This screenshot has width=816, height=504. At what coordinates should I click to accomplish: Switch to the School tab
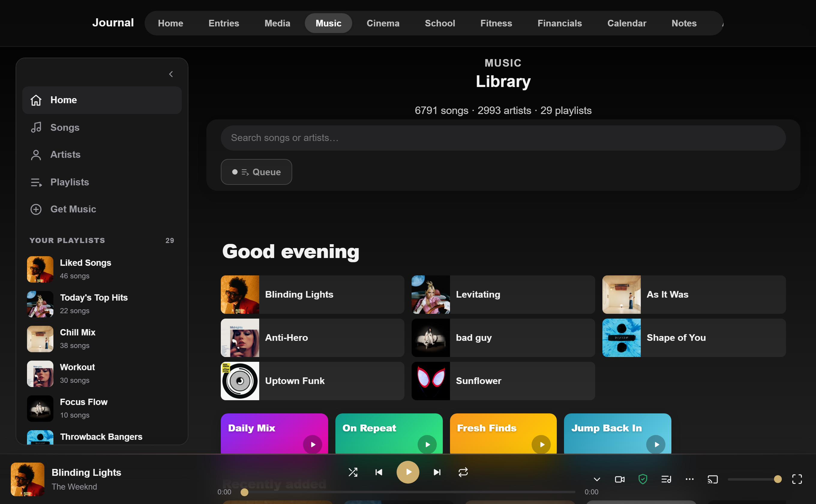point(440,23)
